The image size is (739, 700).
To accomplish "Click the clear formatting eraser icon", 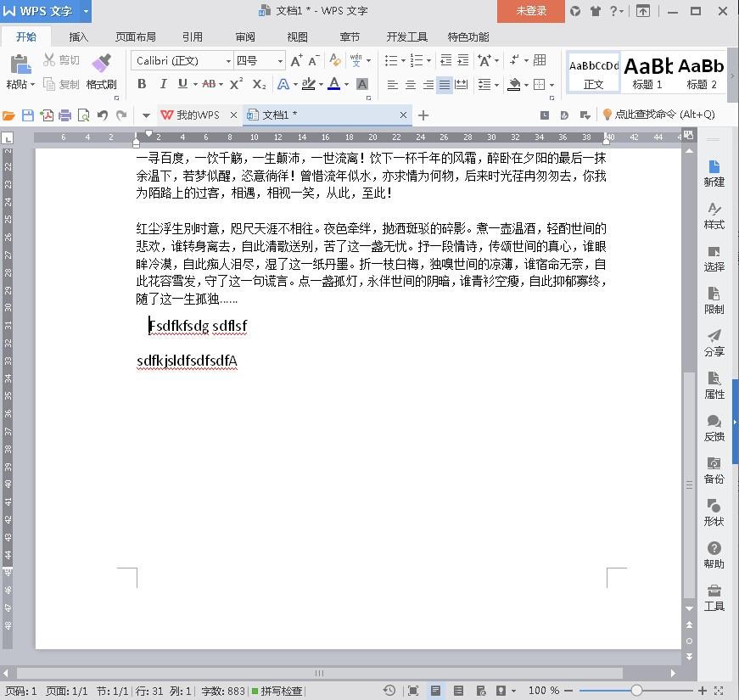I will (334, 60).
